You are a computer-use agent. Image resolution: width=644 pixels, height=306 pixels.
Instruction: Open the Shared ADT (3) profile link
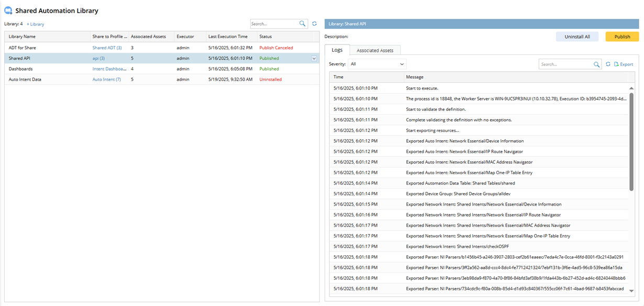pos(107,48)
